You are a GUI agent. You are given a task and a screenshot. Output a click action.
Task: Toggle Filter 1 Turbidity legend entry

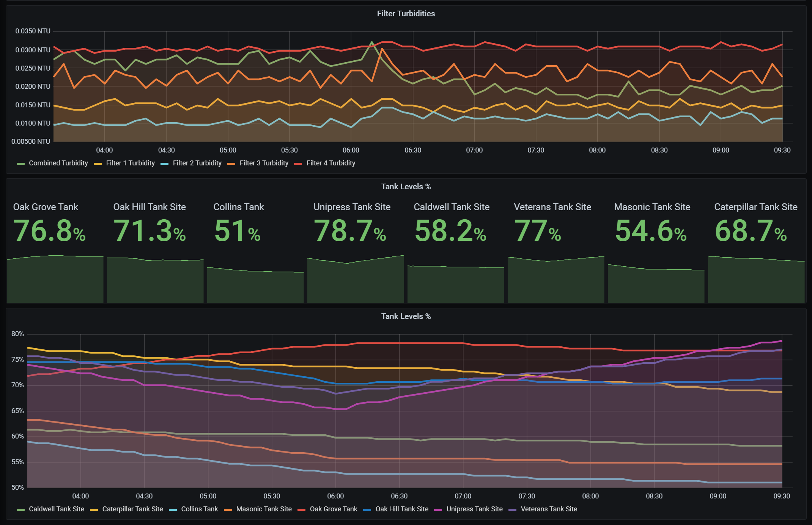point(130,163)
